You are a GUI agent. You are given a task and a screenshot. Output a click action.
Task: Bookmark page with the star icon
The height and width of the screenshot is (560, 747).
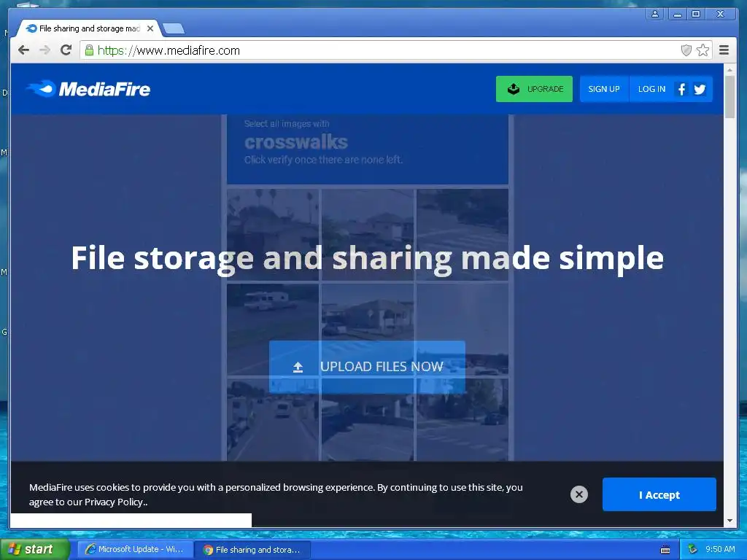click(x=703, y=50)
